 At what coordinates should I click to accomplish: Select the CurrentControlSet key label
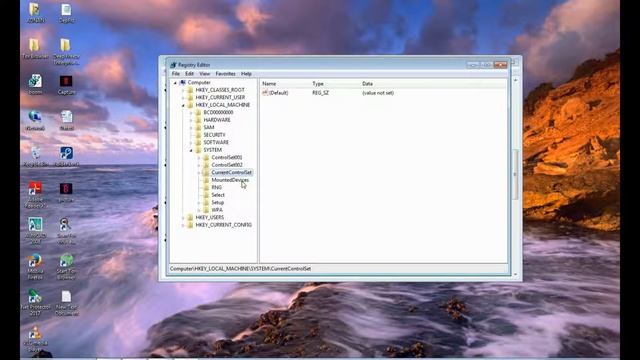point(231,173)
